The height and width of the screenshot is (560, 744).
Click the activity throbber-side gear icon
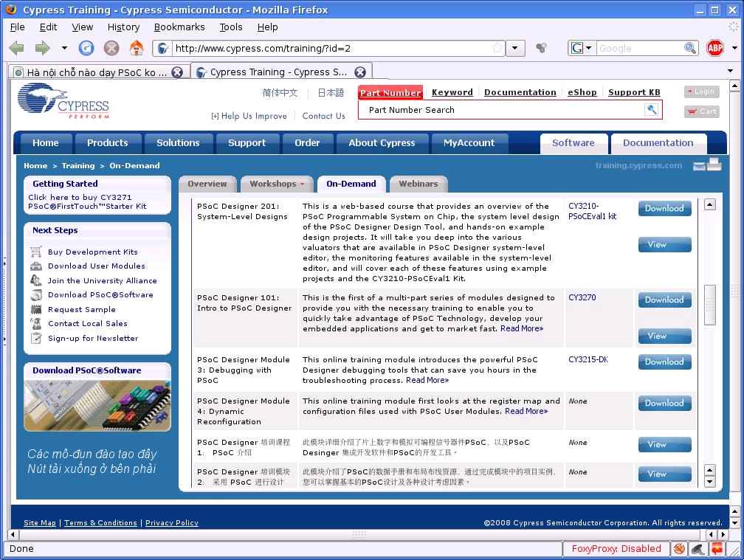pyautogui.click(x=541, y=47)
